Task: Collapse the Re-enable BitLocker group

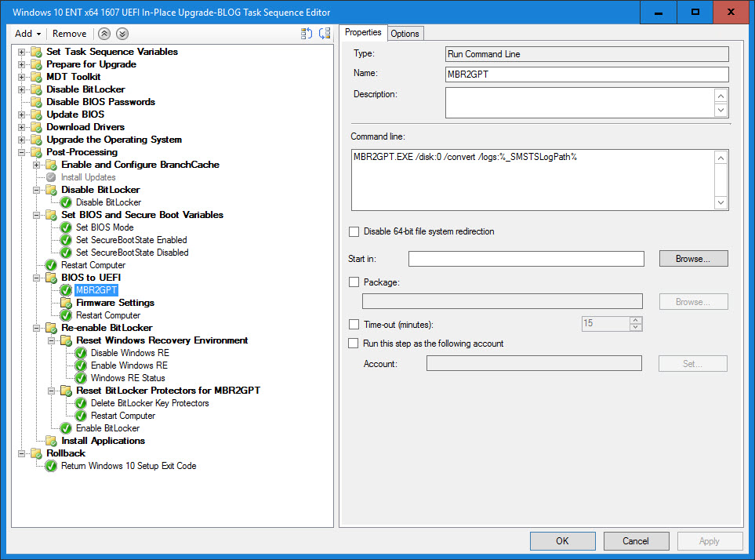Action: [37, 328]
